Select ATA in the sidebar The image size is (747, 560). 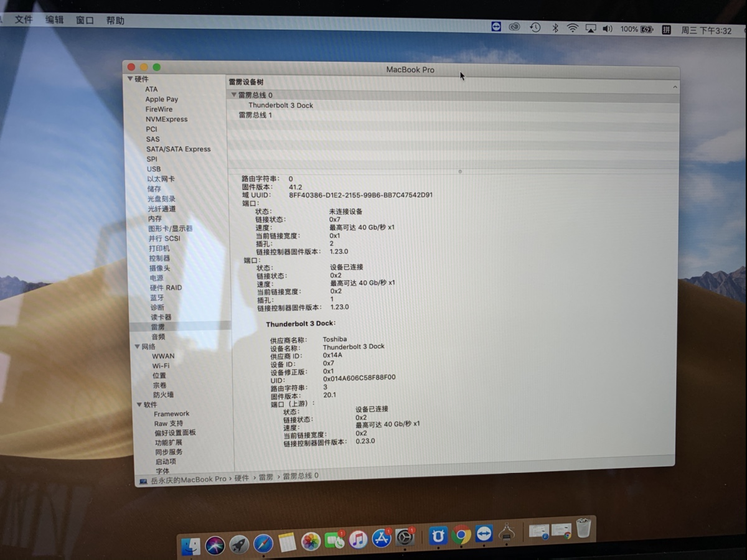click(x=152, y=89)
